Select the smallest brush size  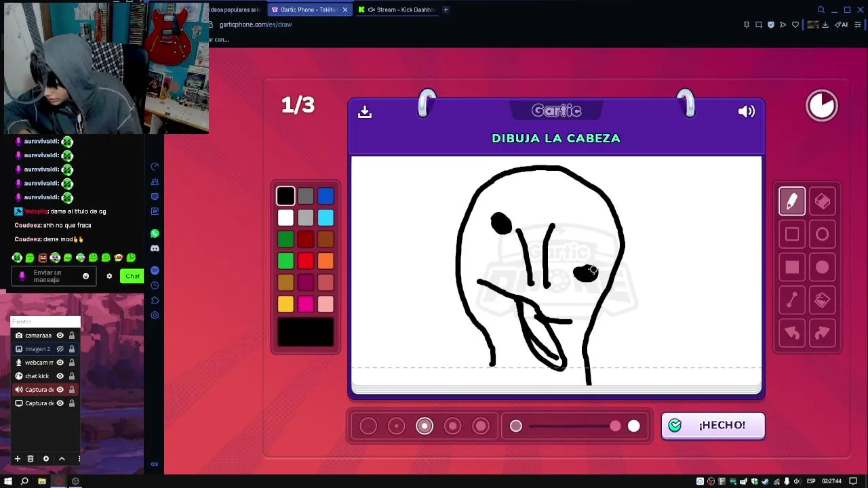click(x=368, y=426)
